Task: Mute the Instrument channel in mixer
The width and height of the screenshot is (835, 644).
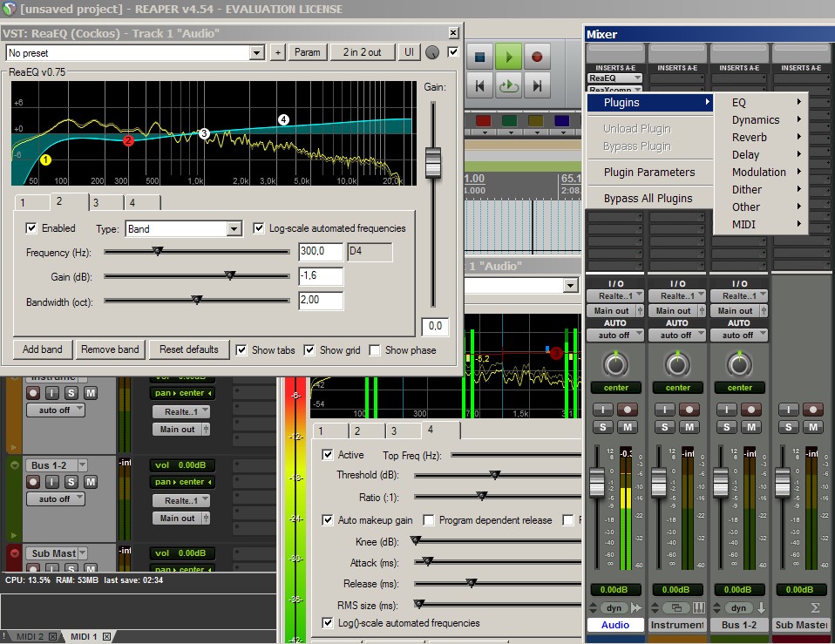Action: pos(689,427)
